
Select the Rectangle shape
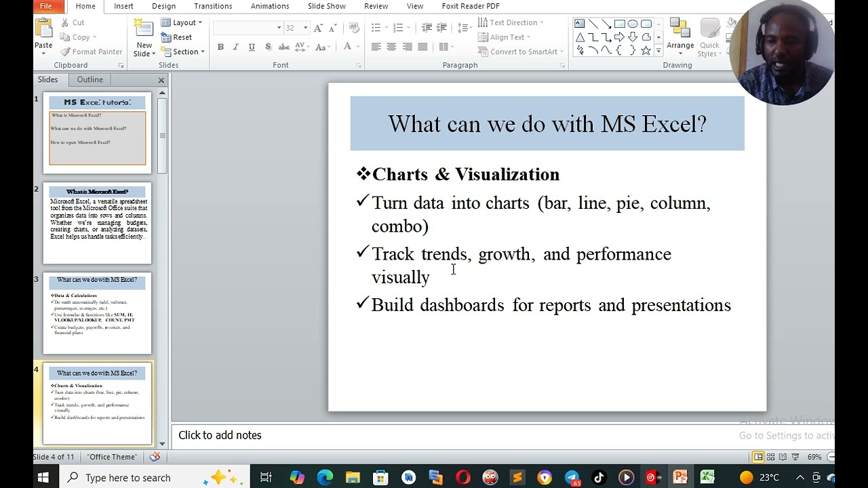[620, 24]
